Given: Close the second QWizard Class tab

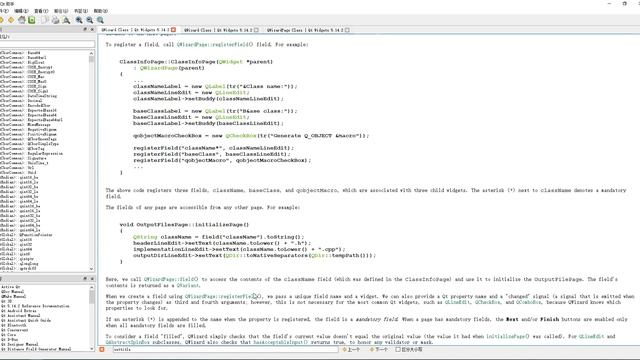Looking at the screenshot, I should click(256, 30).
